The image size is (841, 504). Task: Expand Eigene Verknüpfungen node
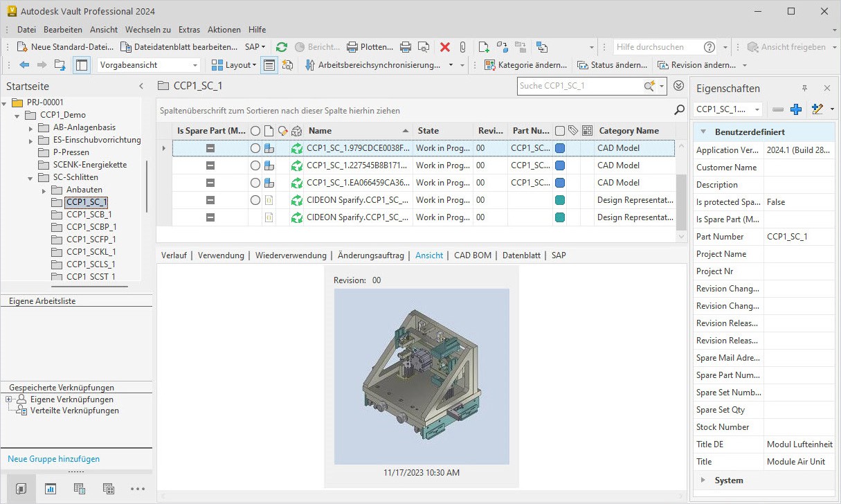[9, 399]
